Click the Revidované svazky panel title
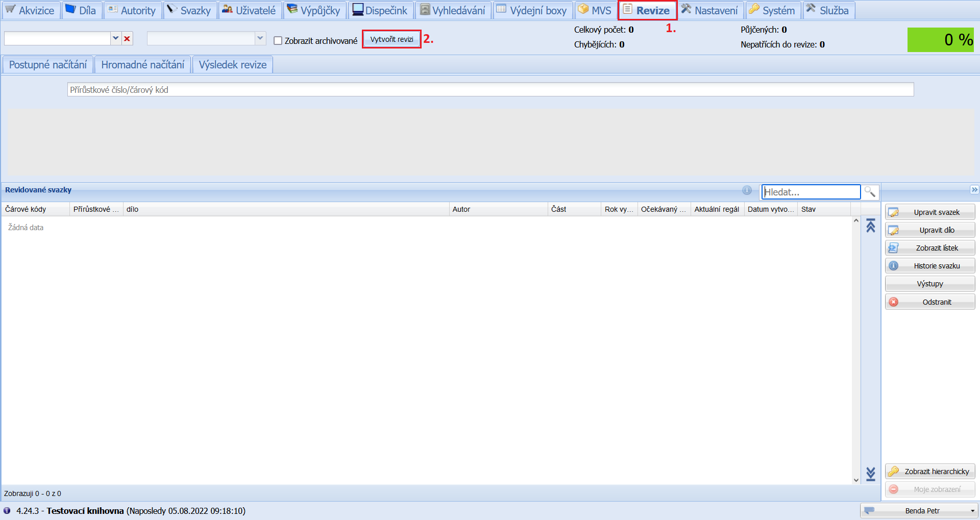Screen dimensions: 980x520 tap(38, 190)
